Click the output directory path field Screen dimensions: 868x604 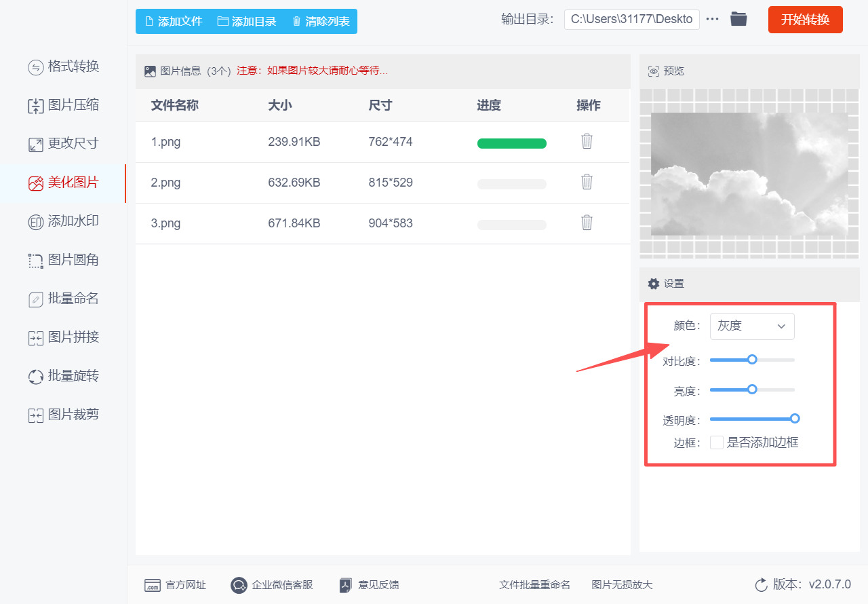(632, 19)
